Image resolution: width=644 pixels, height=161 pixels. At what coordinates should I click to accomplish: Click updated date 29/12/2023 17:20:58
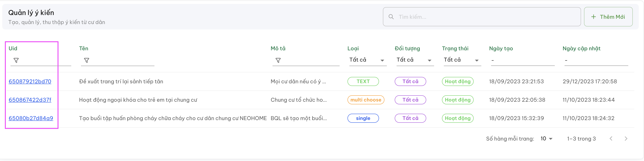(590, 81)
